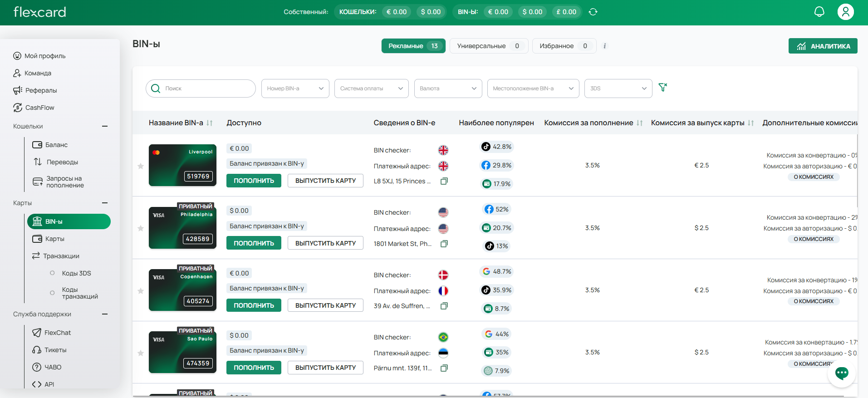
Task: Open the Валюта filter dropdown
Action: (x=448, y=88)
